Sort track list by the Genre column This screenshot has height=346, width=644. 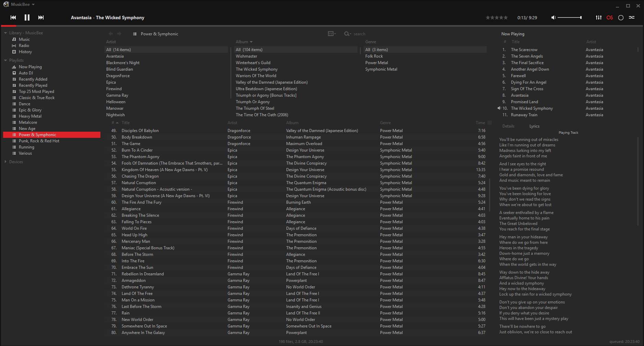[x=385, y=123]
